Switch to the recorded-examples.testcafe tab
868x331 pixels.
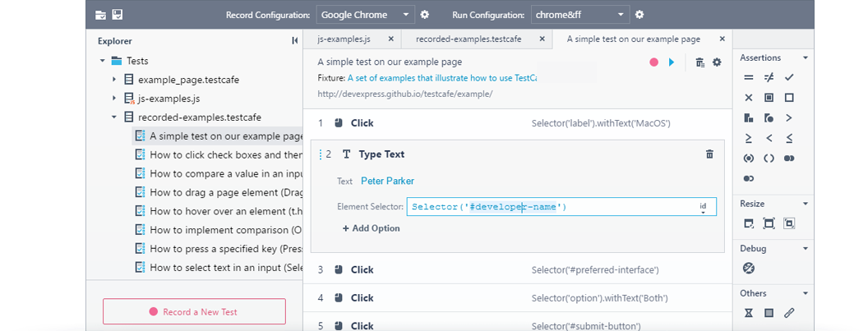[x=464, y=39]
